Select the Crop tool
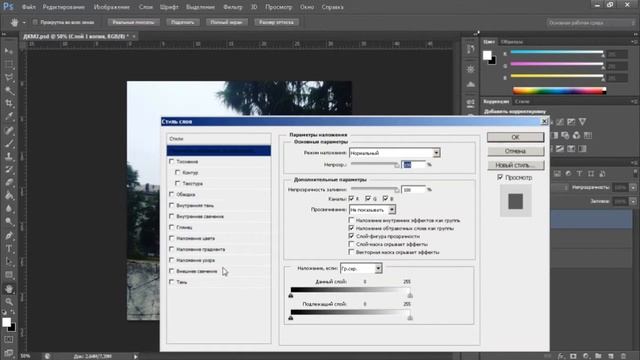This screenshot has height=360, width=640. tap(9, 104)
